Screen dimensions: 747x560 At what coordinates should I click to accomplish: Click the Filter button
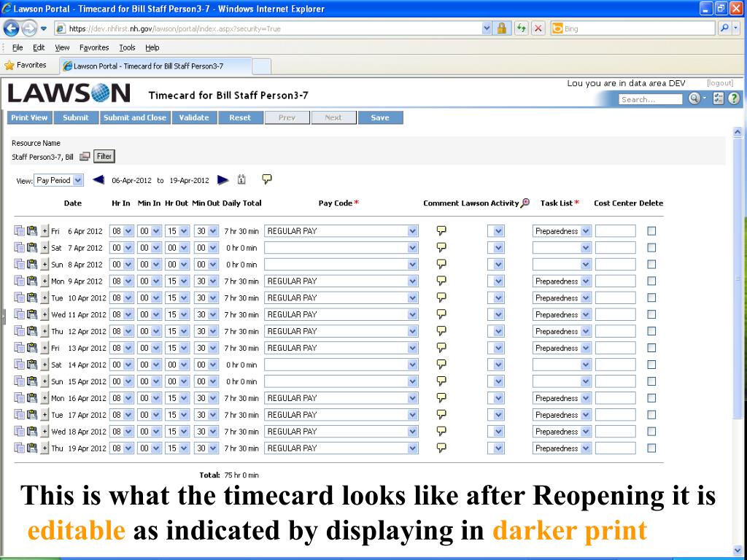104,156
